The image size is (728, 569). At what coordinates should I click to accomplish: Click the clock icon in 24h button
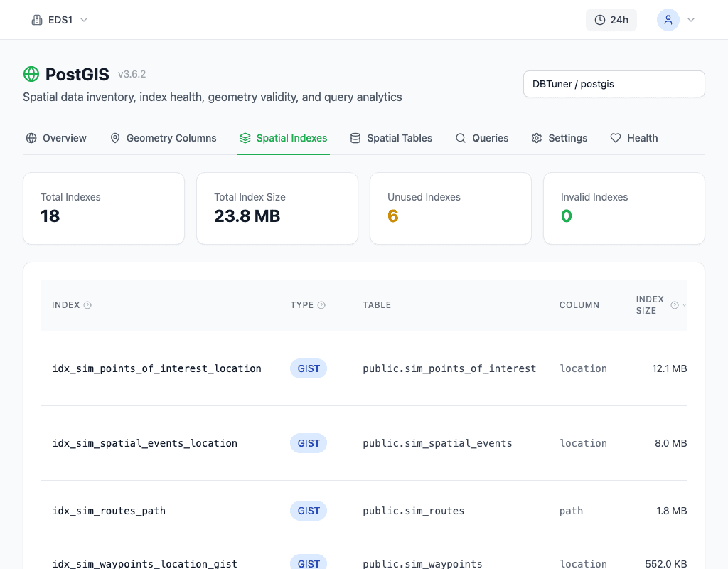pyautogui.click(x=600, y=20)
